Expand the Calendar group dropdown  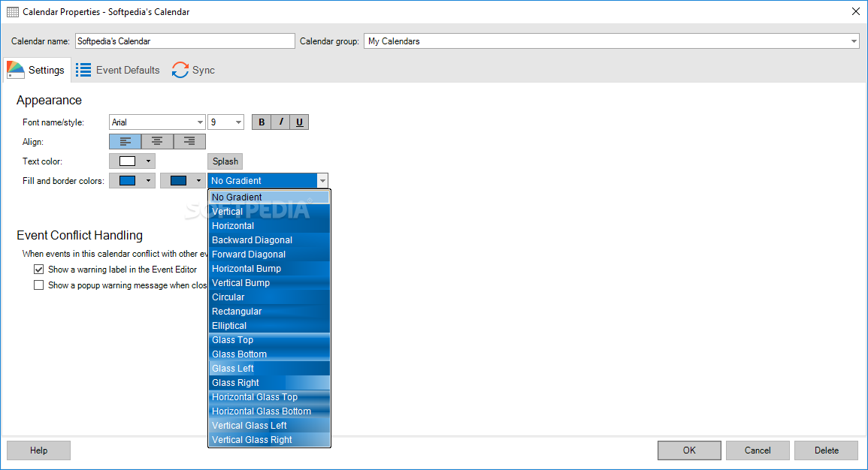pyautogui.click(x=854, y=41)
